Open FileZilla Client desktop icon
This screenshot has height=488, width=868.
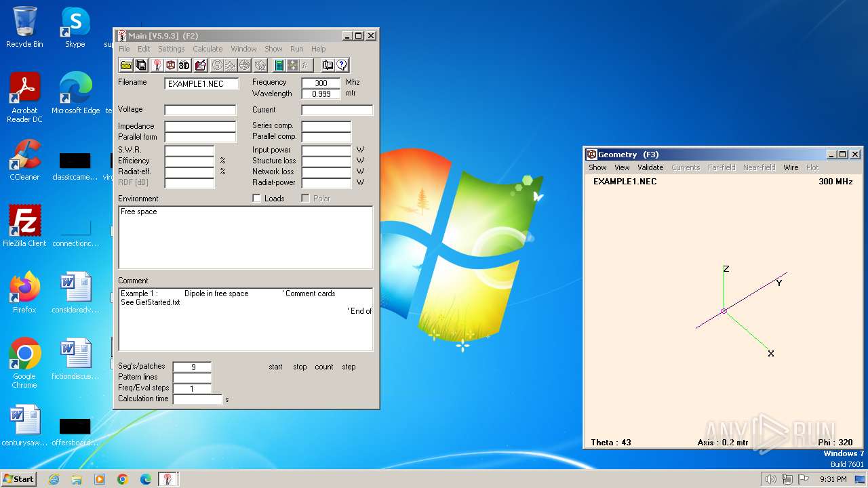24,226
